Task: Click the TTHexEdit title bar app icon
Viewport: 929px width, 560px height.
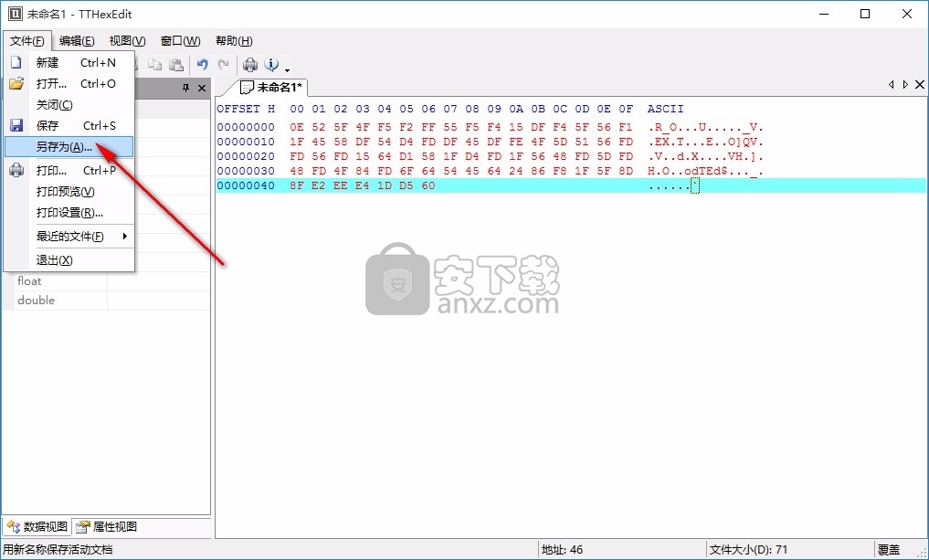Action: point(15,14)
